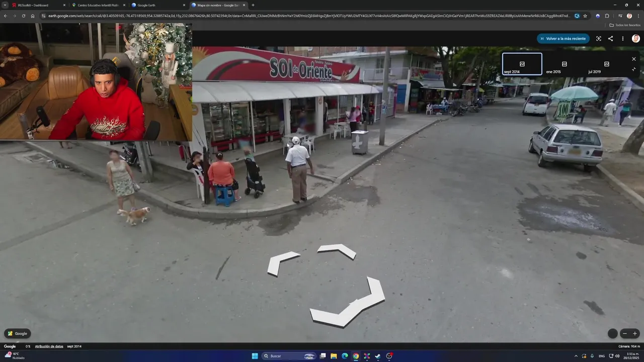This screenshot has height=362, width=644.
Task: Click the Street View capture frame icon
Action: tap(598, 38)
